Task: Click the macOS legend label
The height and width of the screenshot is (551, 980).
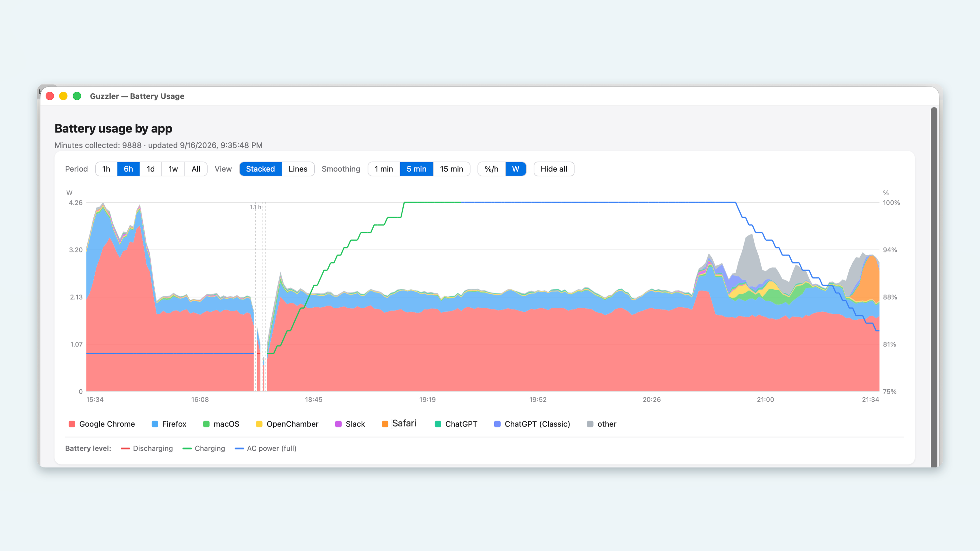Action: (x=226, y=424)
